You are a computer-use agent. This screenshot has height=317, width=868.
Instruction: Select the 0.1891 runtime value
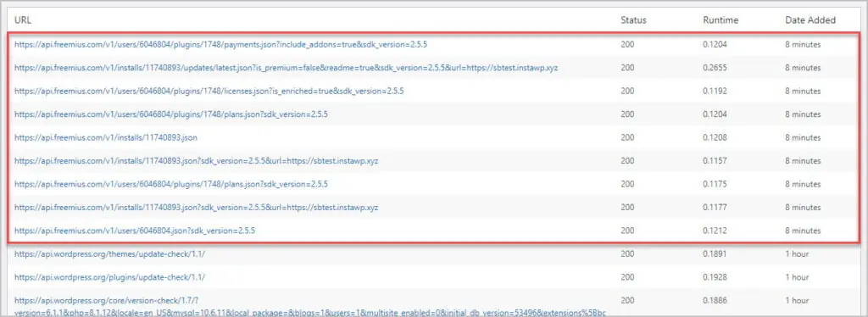click(715, 254)
